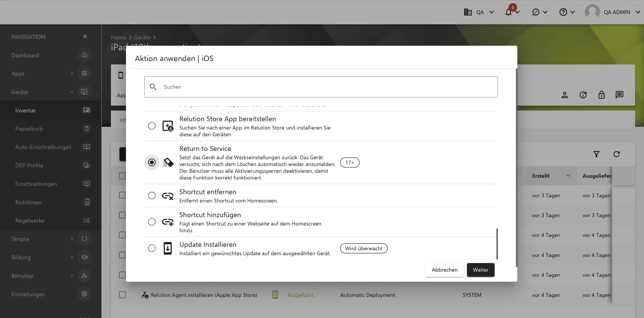Expand the Skripte navigation section
644x318 pixels.
(72, 239)
